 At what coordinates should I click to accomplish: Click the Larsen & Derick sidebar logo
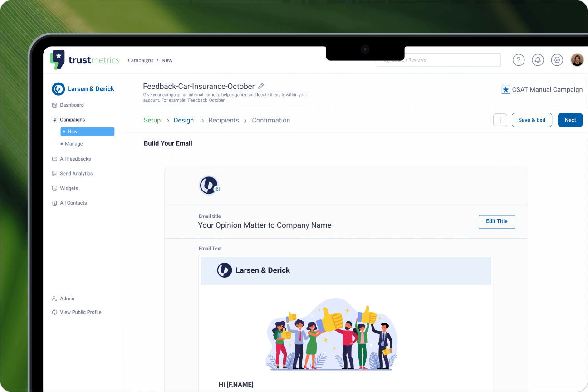pyautogui.click(x=58, y=89)
